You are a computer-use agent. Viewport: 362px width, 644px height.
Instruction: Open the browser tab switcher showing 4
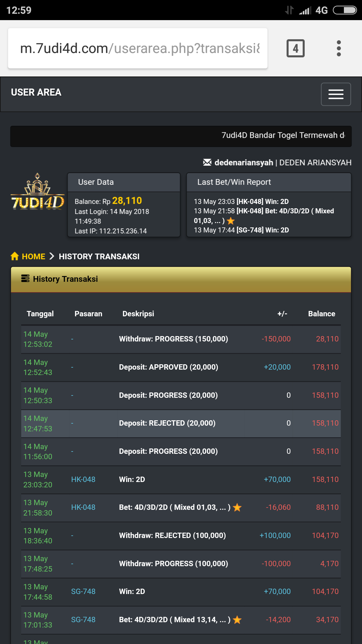coord(295,48)
